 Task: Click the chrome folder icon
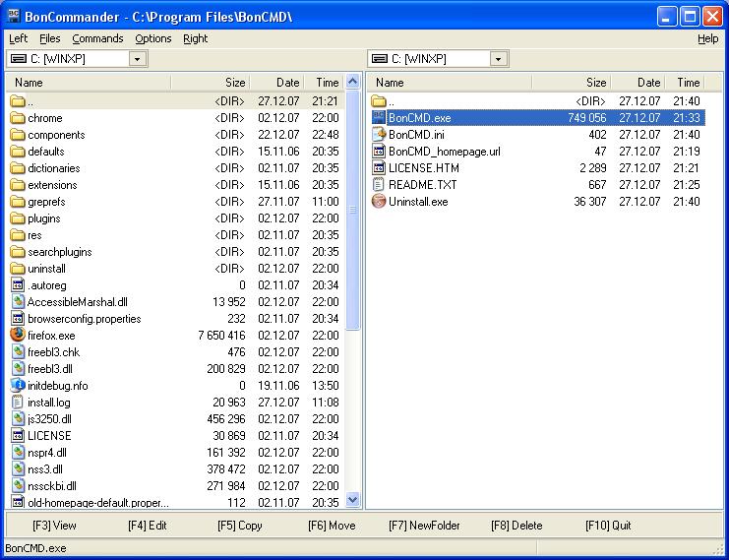coord(18,118)
